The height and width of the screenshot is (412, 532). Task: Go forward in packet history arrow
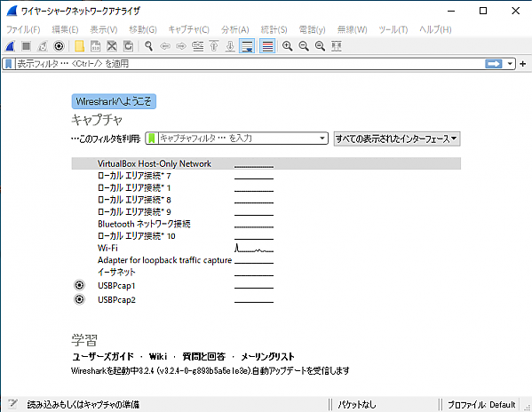pyautogui.click(x=181, y=46)
